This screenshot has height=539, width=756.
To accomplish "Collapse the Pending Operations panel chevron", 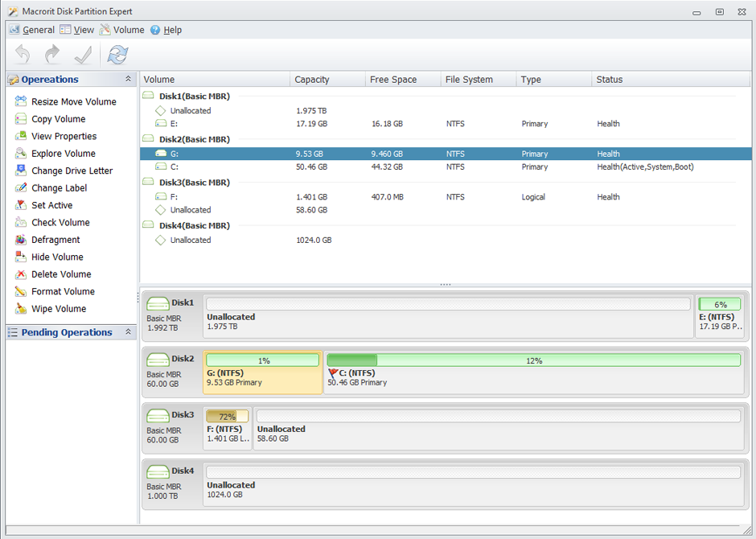I will tap(128, 331).
